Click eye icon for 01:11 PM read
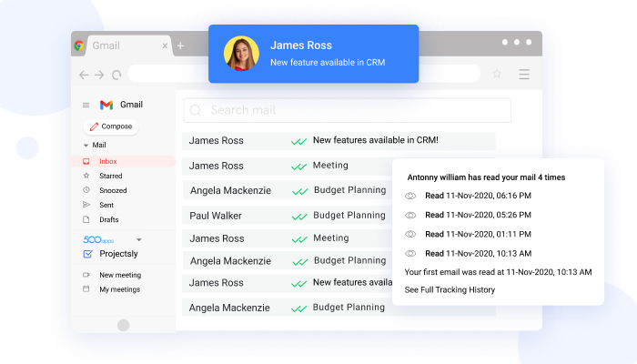The width and height of the screenshot is (637, 364). click(x=410, y=235)
